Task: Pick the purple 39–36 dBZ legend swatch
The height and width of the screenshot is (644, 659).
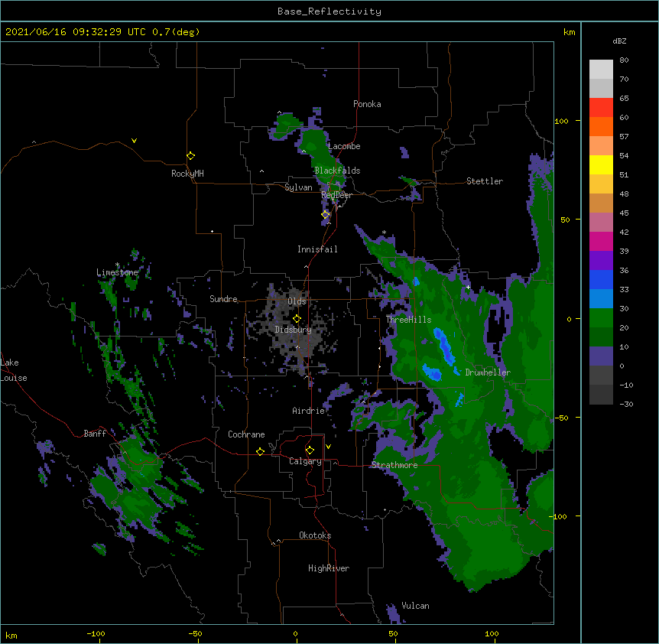Action: point(601,261)
